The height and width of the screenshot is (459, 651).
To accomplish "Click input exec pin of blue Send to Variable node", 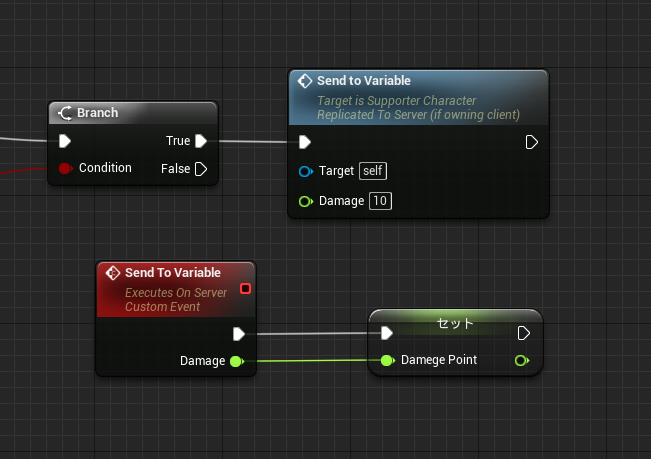I will tap(305, 142).
